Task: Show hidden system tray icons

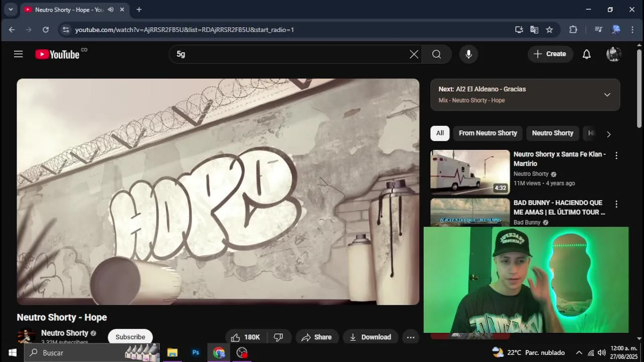Action: [x=579, y=352]
